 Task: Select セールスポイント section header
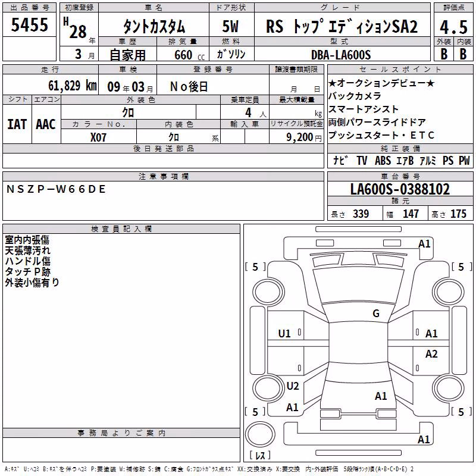400,70
